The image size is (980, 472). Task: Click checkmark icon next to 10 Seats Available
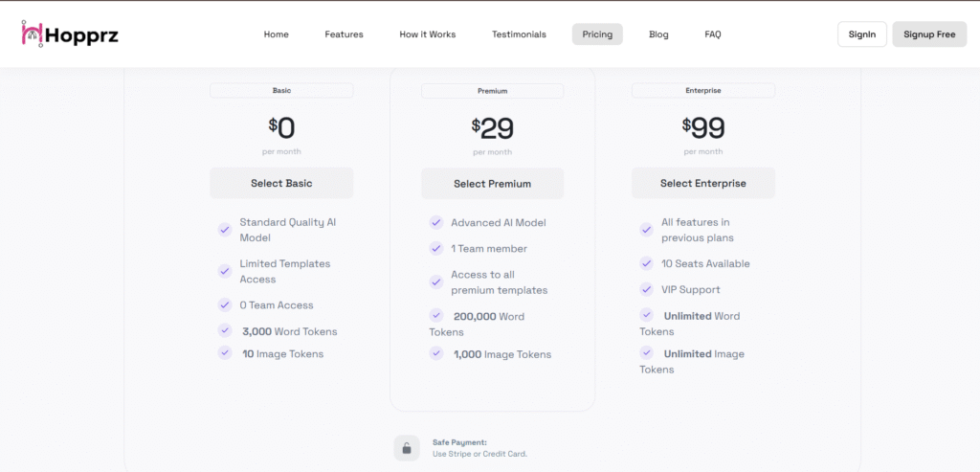(646, 263)
